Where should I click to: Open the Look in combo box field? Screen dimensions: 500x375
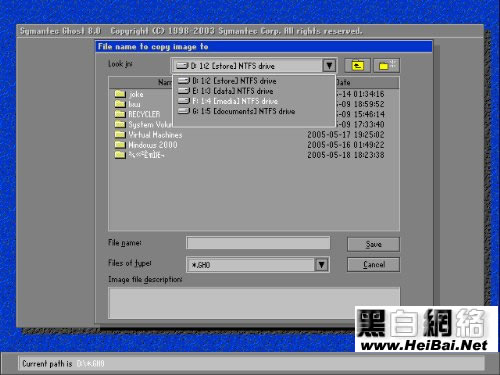point(254,65)
